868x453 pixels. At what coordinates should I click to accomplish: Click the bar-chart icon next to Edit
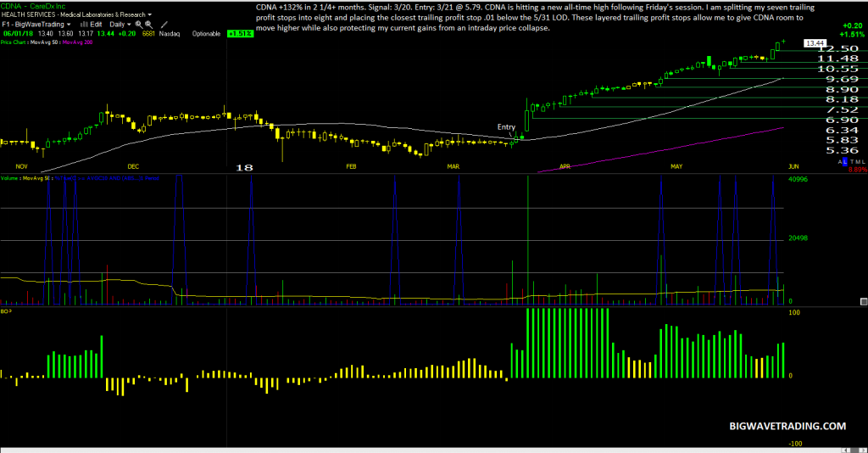84,25
